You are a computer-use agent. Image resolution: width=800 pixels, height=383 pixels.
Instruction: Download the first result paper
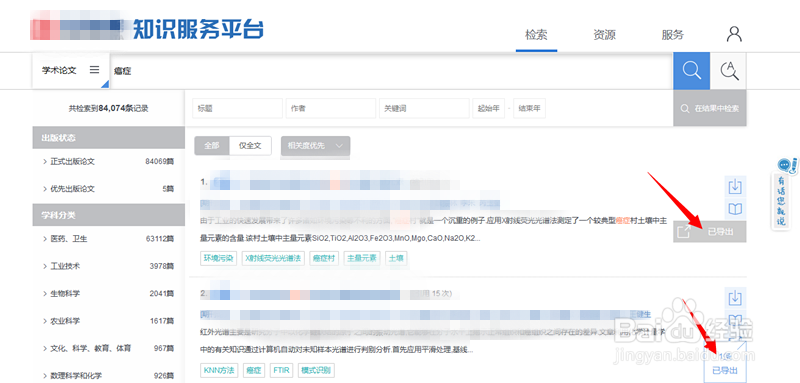pyautogui.click(x=735, y=187)
